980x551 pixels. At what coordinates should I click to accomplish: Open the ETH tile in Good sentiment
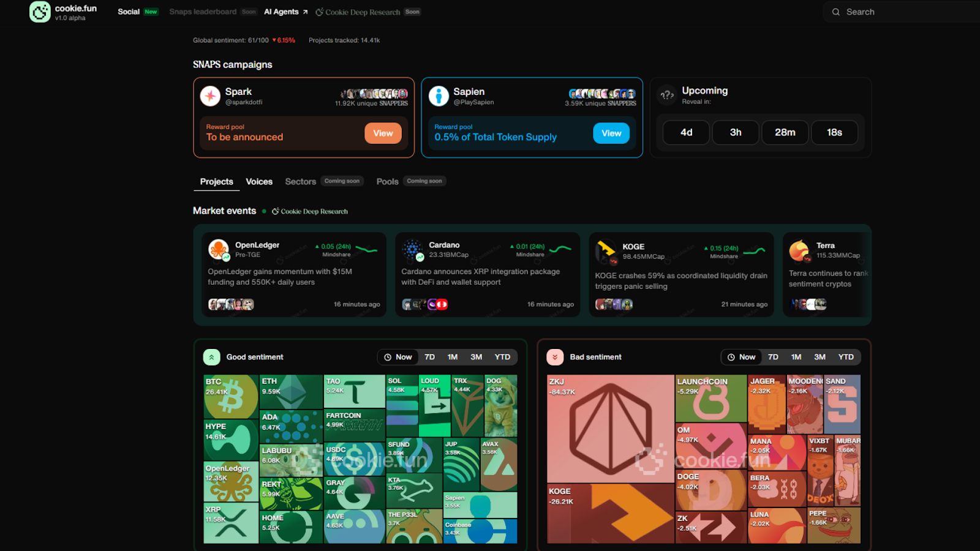click(291, 392)
